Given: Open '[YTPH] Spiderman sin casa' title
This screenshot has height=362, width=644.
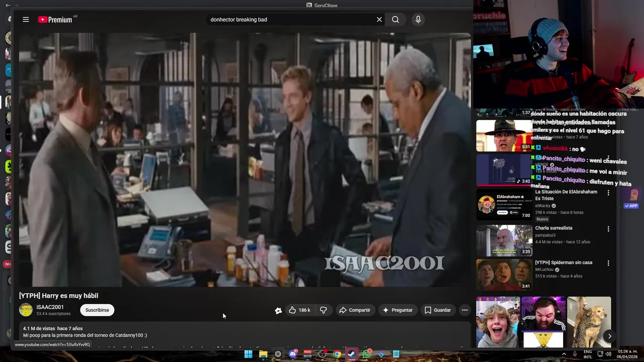Looking at the screenshot, I should [563, 262].
